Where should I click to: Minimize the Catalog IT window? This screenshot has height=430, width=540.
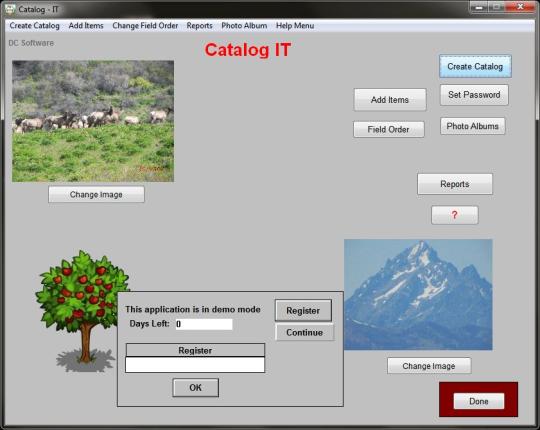point(479,7)
